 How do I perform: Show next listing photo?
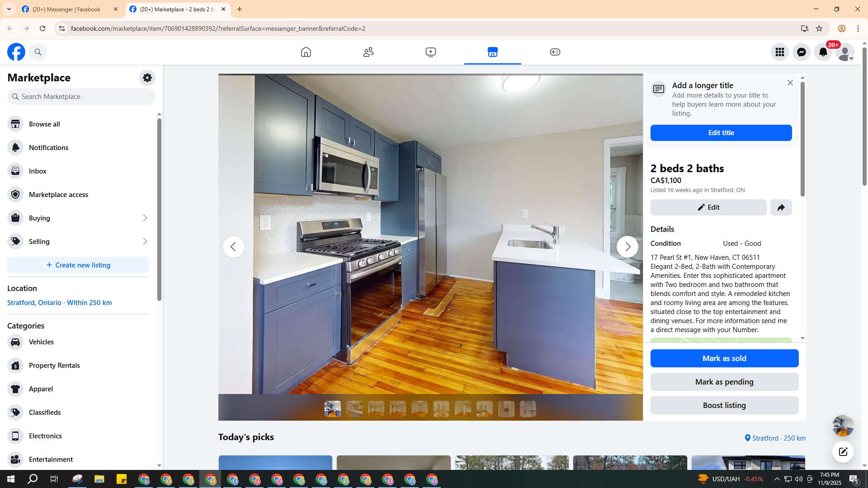coord(627,247)
